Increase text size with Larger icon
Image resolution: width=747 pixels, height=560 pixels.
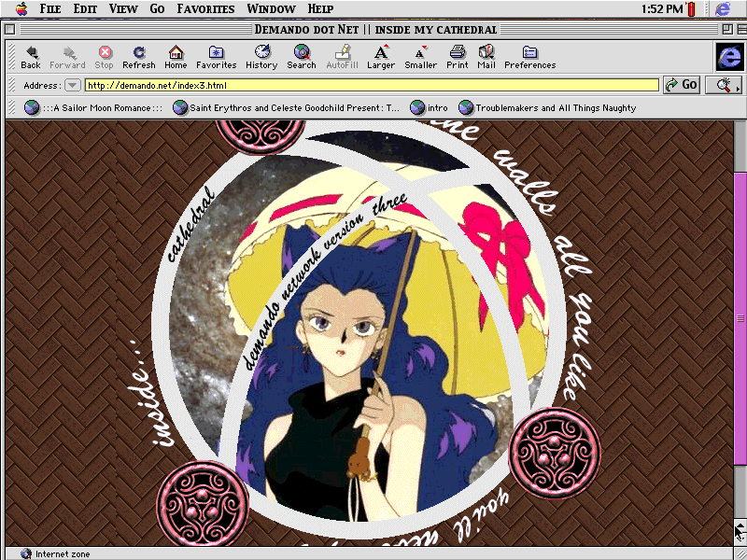coord(381,53)
